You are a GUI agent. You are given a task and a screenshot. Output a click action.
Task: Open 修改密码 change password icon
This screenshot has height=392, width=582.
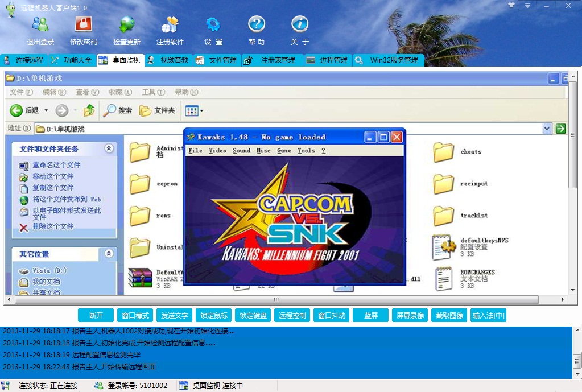(x=84, y=24)
